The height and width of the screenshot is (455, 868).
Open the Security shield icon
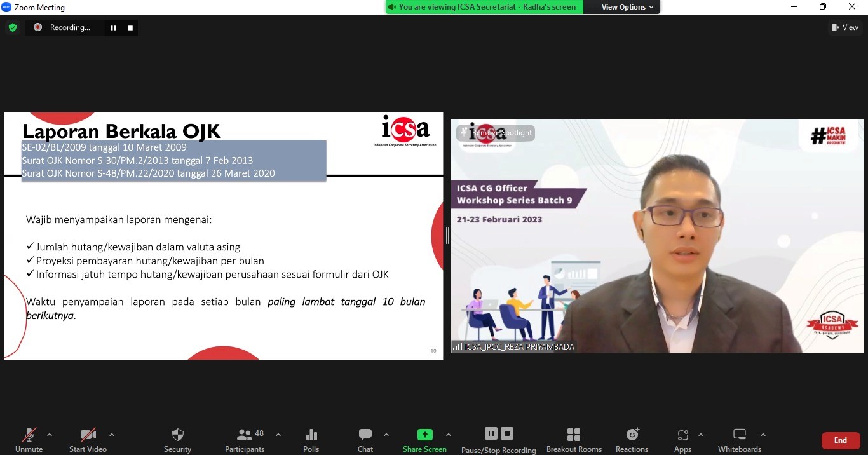[177, 435]
